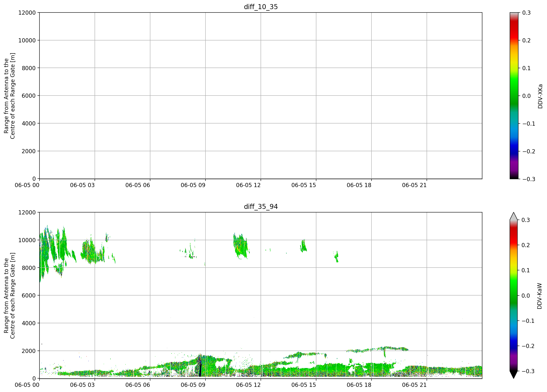Click '06-05 12' x-tick under diff_35_94

[249, 385]
